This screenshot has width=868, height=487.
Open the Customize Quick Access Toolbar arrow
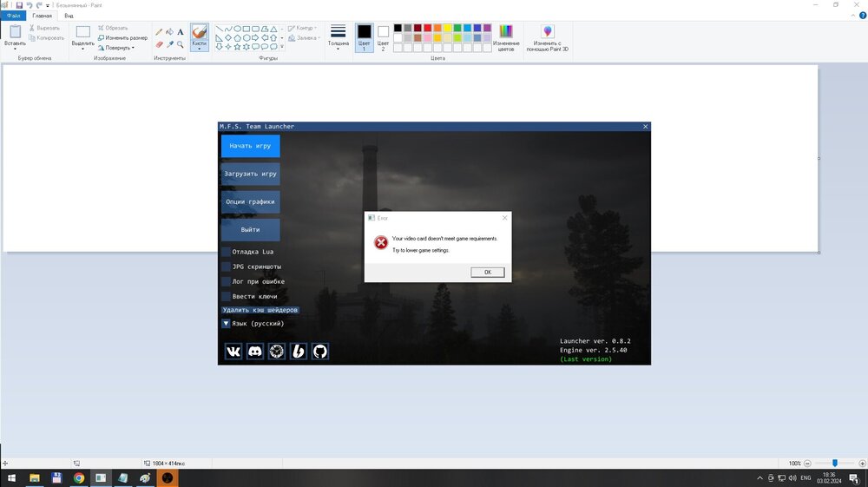click(x=48, y=5)
